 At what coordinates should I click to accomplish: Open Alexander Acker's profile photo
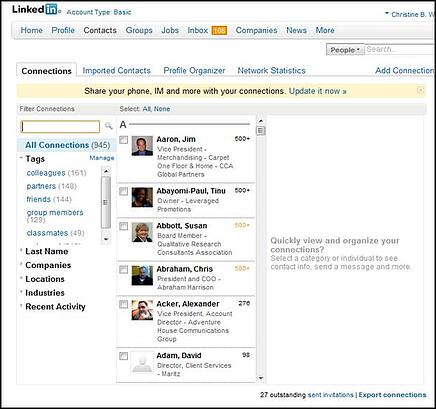(142, 310)
